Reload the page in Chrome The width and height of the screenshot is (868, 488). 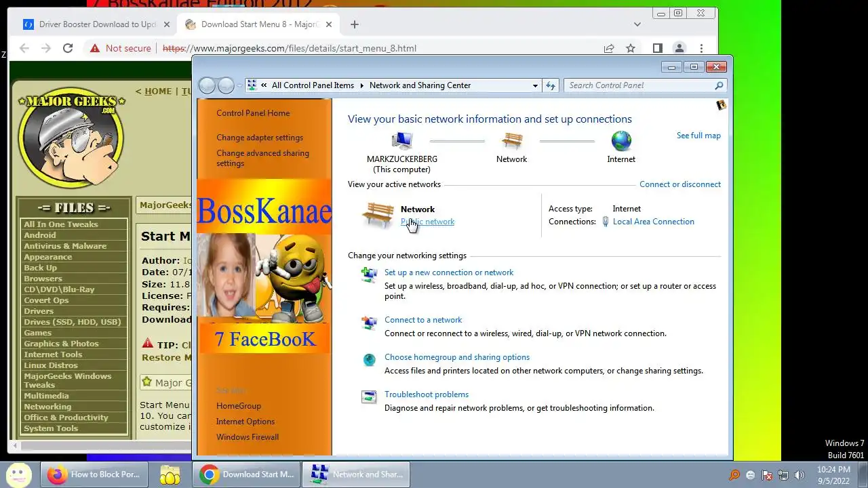click(68, 48)
